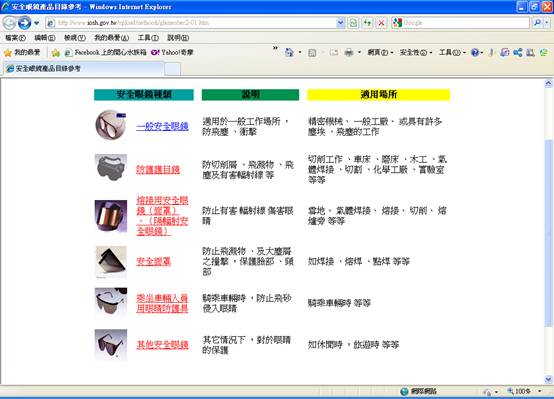554x399 pixels.
Task: Open the 乘坐車輛人員用眼睛防護具 link
Action: click(x=162, y=303)
